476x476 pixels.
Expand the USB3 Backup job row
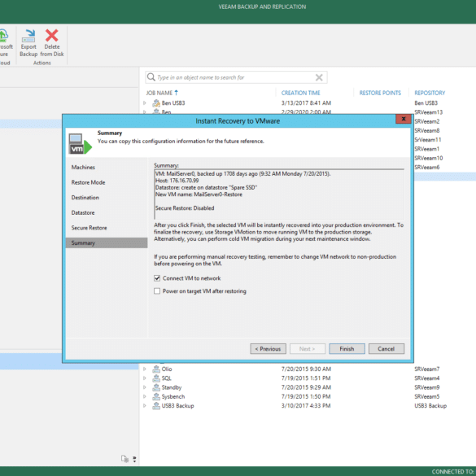(145, 406)
